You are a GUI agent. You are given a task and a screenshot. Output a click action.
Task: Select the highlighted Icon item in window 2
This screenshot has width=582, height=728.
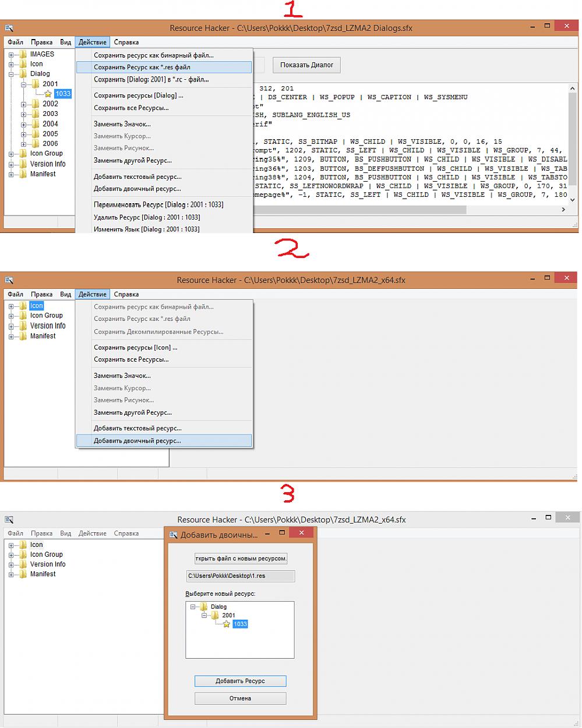(x=37, y=306)
